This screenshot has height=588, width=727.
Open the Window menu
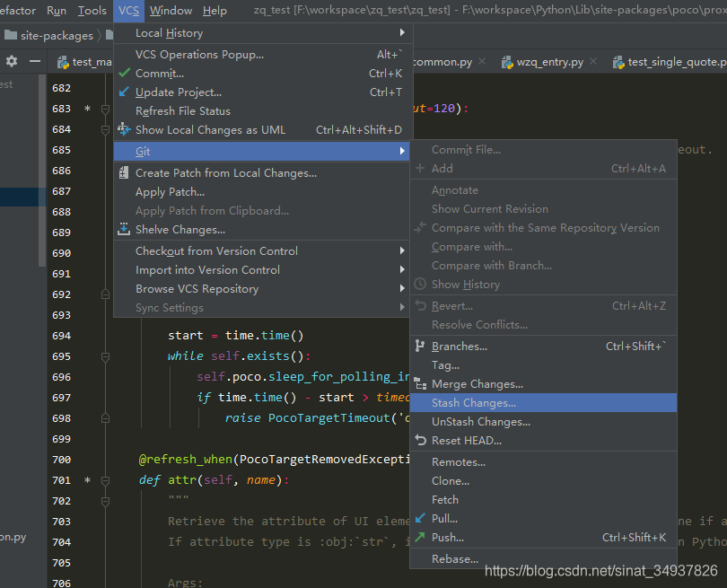tap(171, 10)
